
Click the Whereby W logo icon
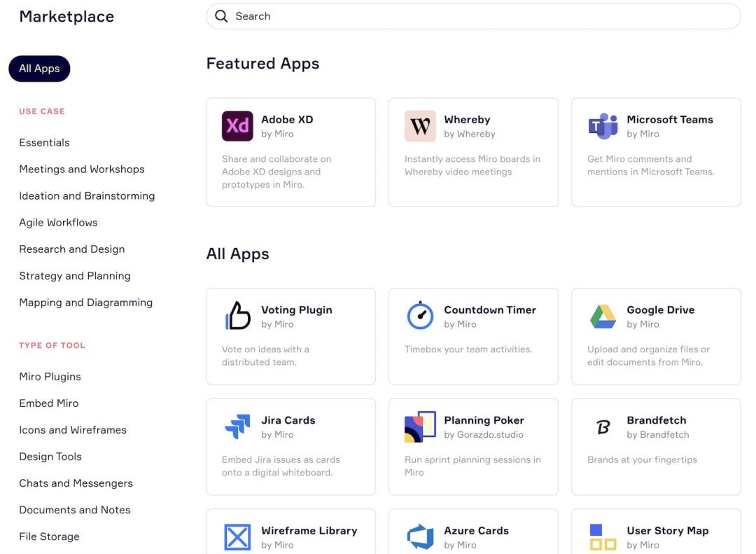(420, 126)
